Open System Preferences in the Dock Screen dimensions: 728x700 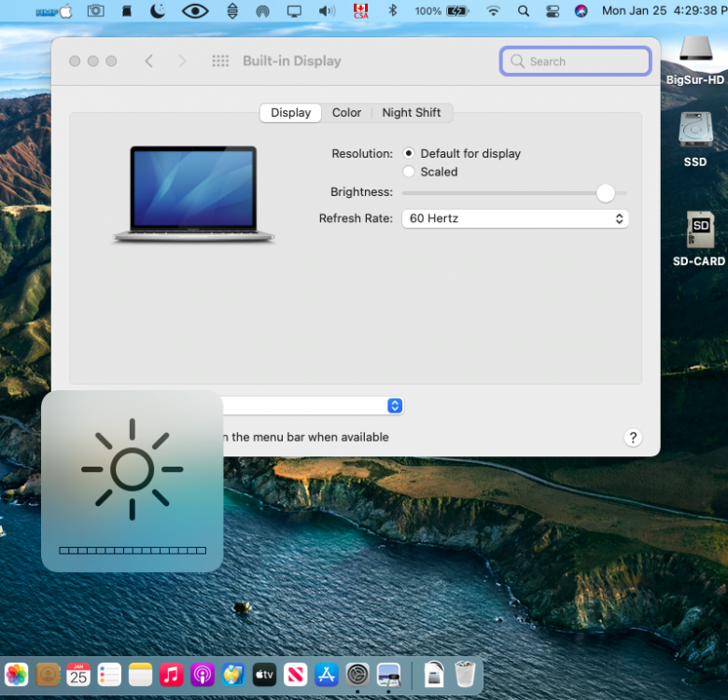[357, 675]
